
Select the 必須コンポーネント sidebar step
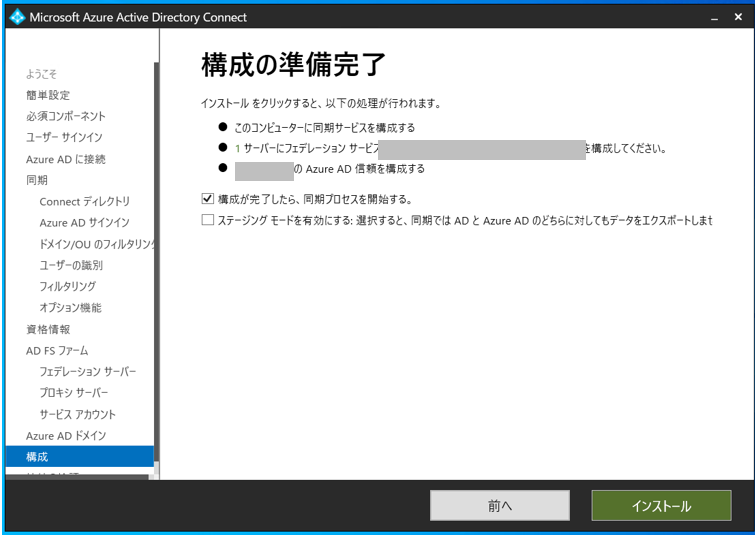click(66, 116)
